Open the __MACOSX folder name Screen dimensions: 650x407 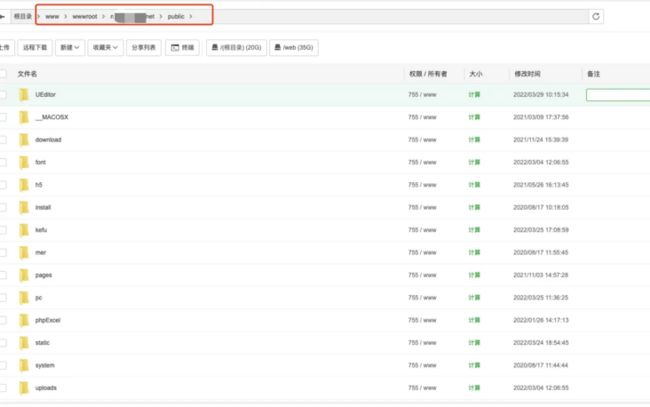(x=52, y=117)
